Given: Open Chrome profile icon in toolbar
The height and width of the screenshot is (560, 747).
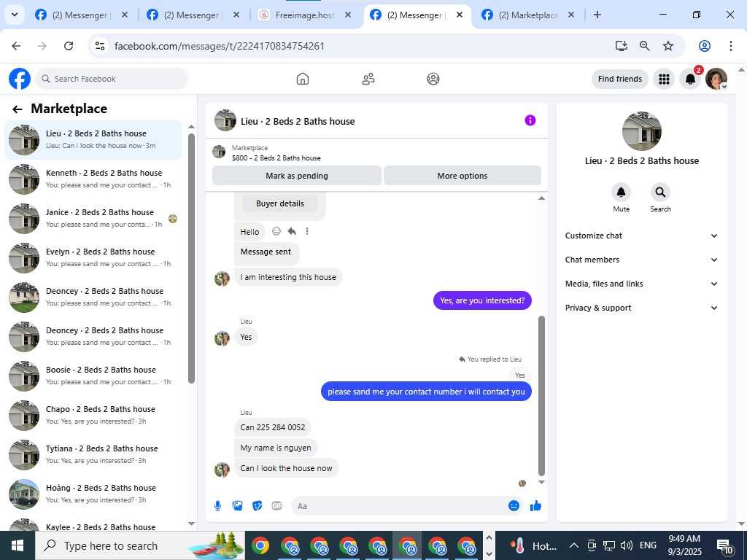Looking at the screenshot, I should pos(705,46).
